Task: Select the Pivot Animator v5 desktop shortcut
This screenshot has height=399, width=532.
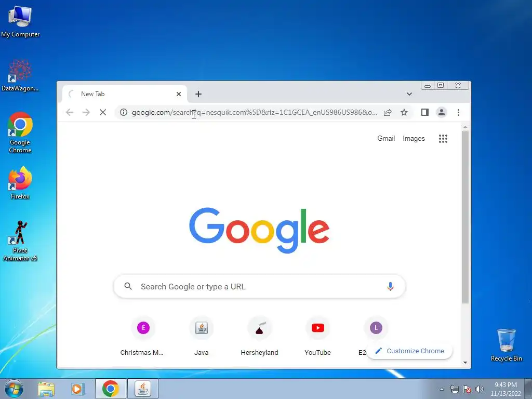Action: [x=20, y=241]
